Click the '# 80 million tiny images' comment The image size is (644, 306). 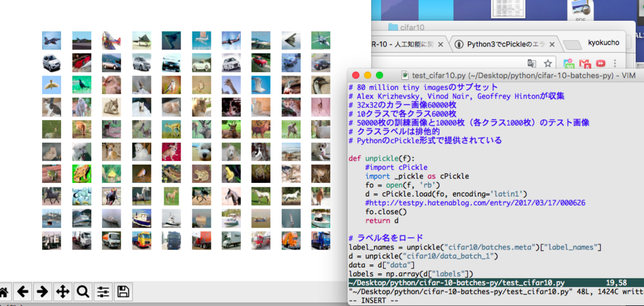coord(423,87)
